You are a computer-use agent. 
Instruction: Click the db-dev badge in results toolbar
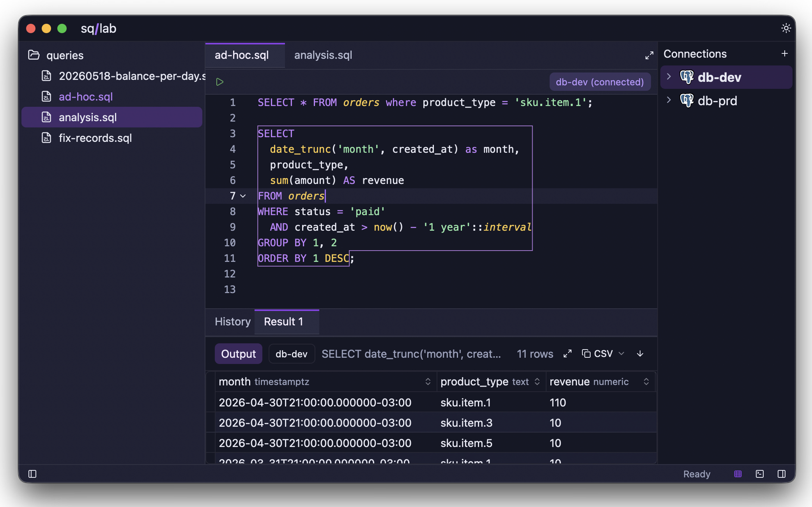(x=292, y=353)
